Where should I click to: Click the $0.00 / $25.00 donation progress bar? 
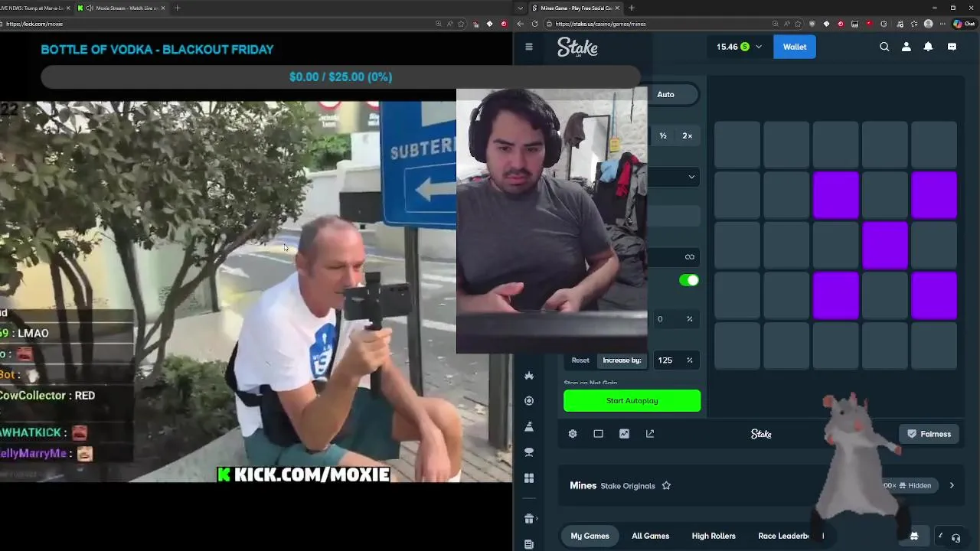[341, 77]
